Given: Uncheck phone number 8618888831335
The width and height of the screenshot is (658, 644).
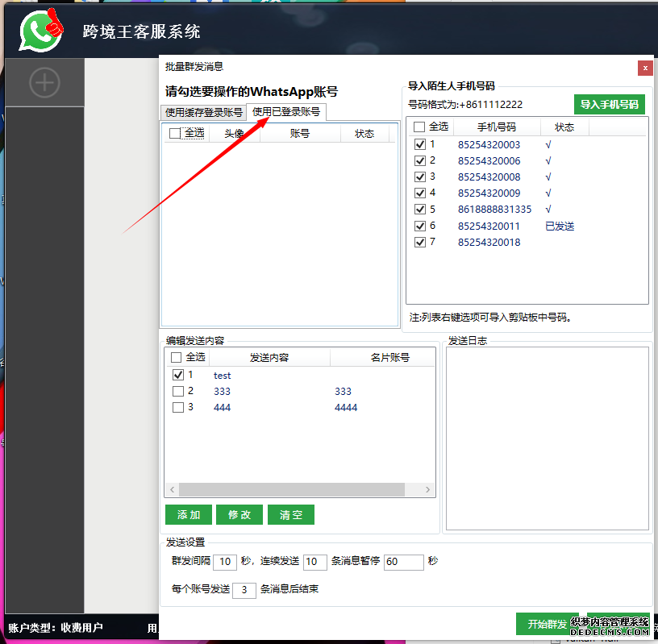Looking at the screenshot, I should coord(420,209).
